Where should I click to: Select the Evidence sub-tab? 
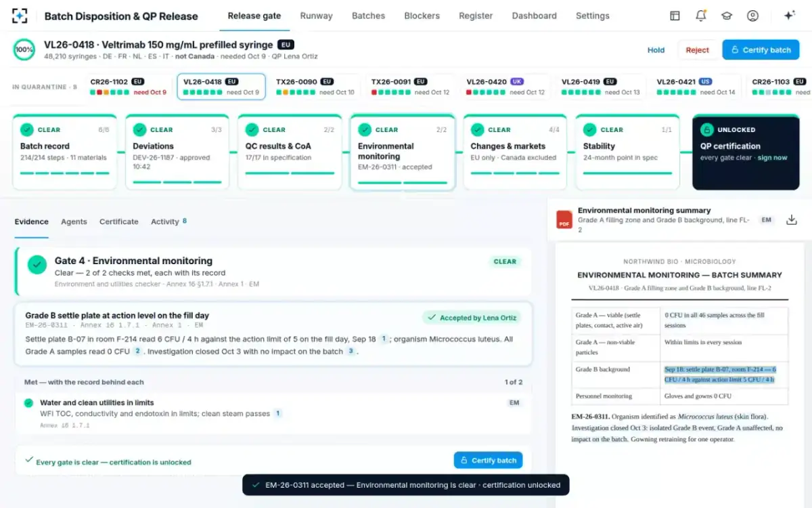32,221
